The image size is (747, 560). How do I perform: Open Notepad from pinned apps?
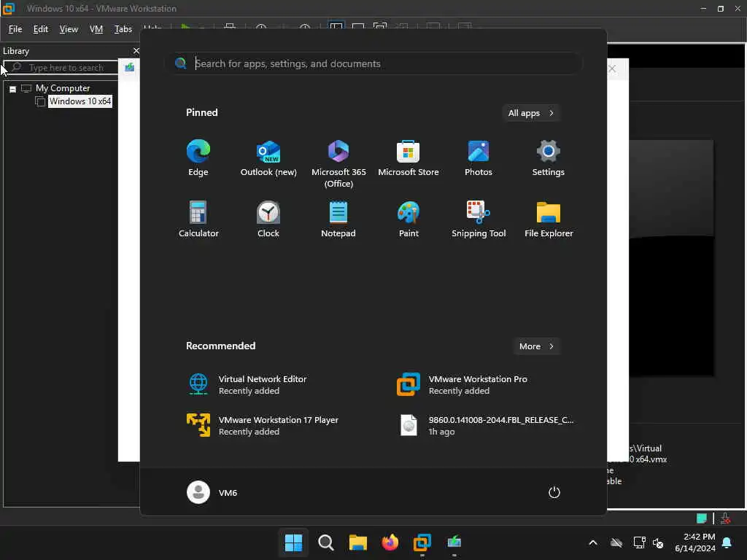[338, 219]
